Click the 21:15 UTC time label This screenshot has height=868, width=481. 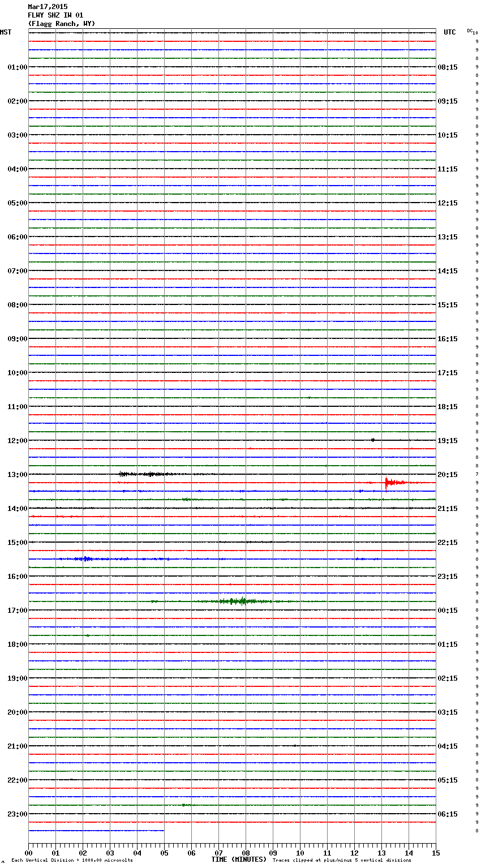coord(448,509)
